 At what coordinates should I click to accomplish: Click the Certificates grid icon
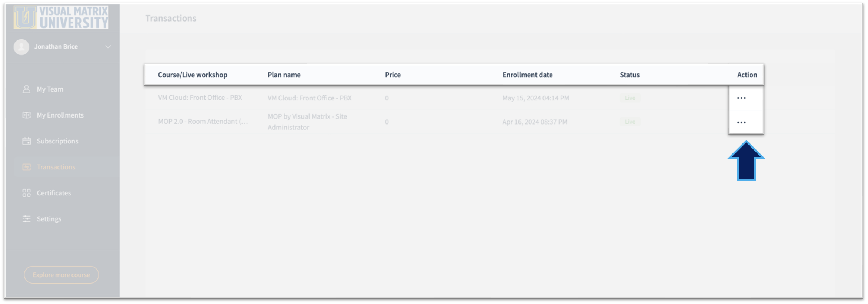click(x=26, y=193)
